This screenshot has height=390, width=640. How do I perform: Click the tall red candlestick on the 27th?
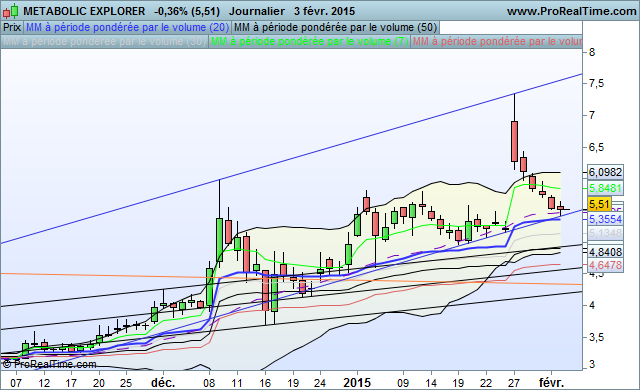pyautogui.click(x=514, y=141)
